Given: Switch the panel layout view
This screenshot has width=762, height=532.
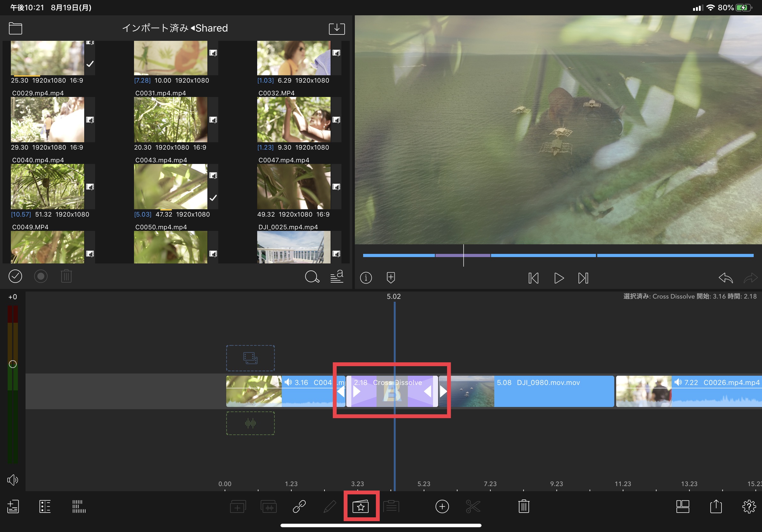Looking at the screenshot, I should 682,506.
